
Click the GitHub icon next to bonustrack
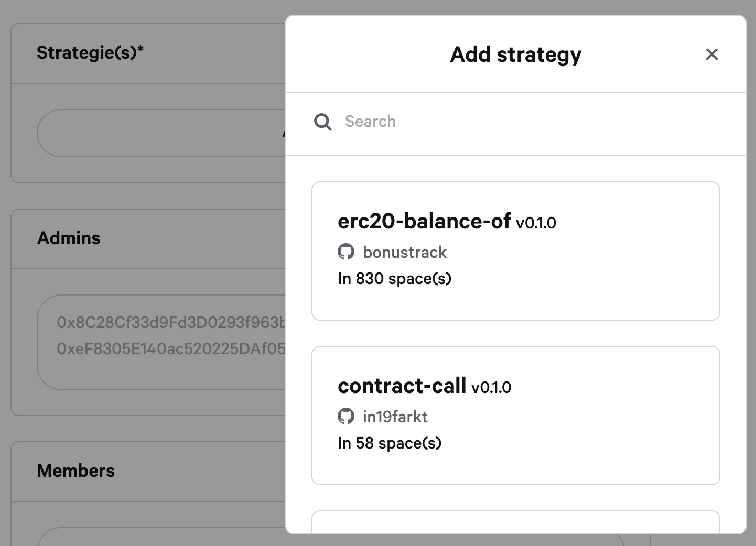coord(346,252)
